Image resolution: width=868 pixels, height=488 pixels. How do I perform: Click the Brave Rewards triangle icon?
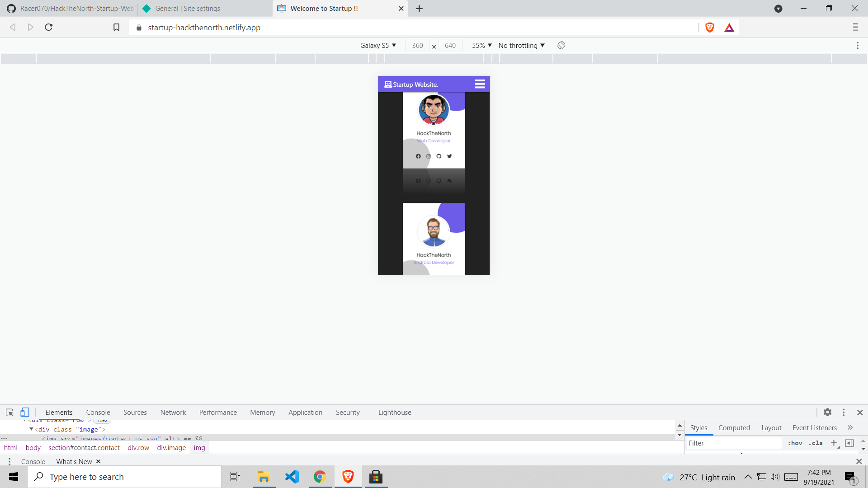coord(729,28)
